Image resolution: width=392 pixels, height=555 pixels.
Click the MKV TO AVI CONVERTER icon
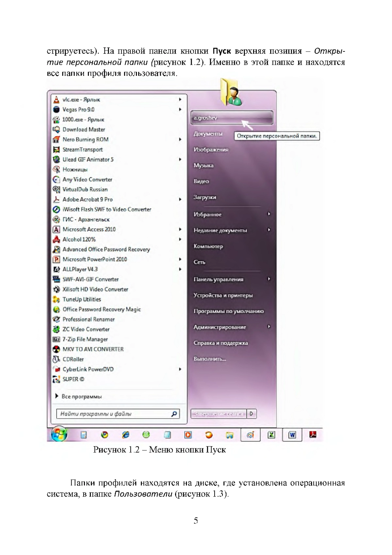(57, 349)
